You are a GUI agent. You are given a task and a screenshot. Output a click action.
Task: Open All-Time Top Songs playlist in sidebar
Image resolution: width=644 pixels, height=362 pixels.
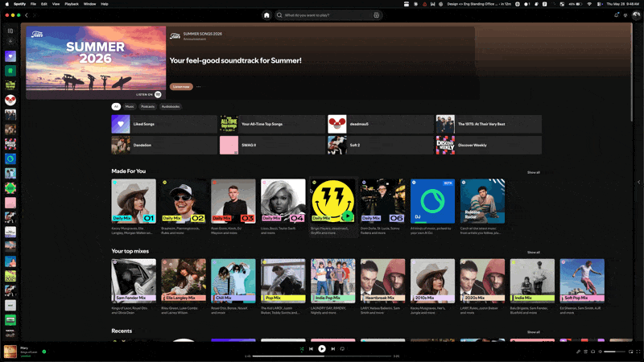[x=10, y=85]
